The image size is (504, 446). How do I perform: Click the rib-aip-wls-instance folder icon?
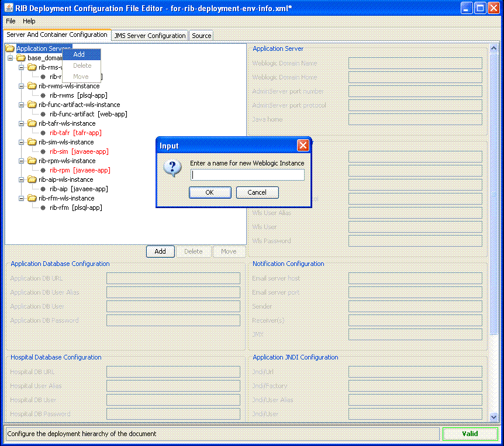click(x=32, y=179)
